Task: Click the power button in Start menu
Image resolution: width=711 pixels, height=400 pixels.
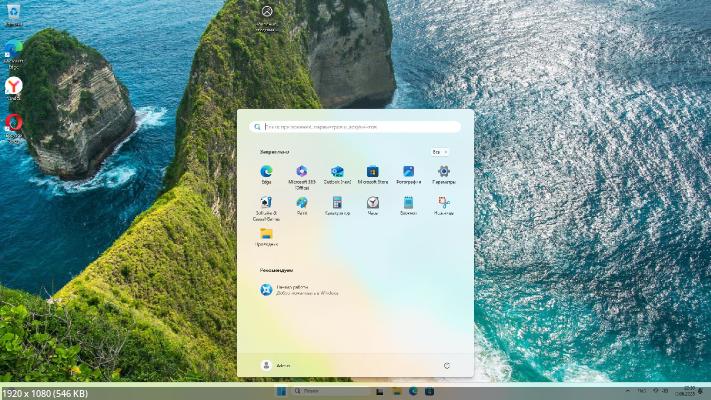Action: pyautogui.click(x=447, y=366)
